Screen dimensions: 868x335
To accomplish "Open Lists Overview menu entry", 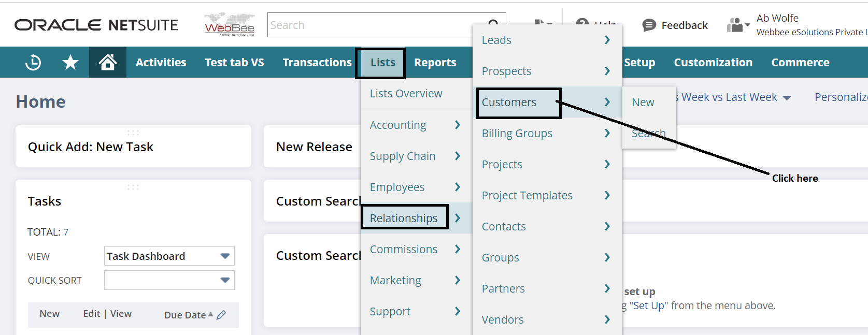I will coord(406,94).
